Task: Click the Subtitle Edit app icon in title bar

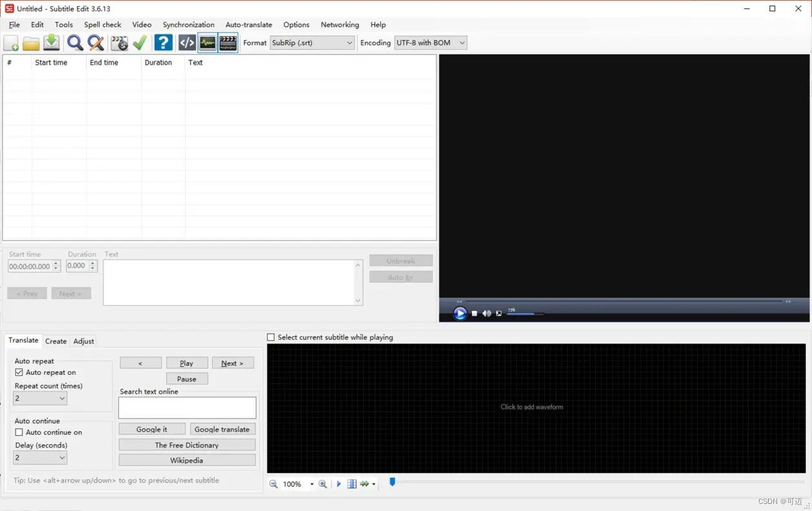Action: pos(9,8)
